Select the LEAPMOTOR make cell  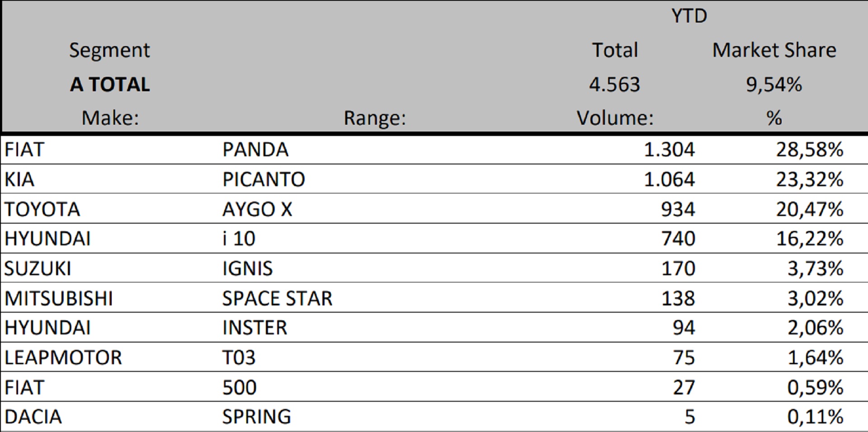point(63,357)
